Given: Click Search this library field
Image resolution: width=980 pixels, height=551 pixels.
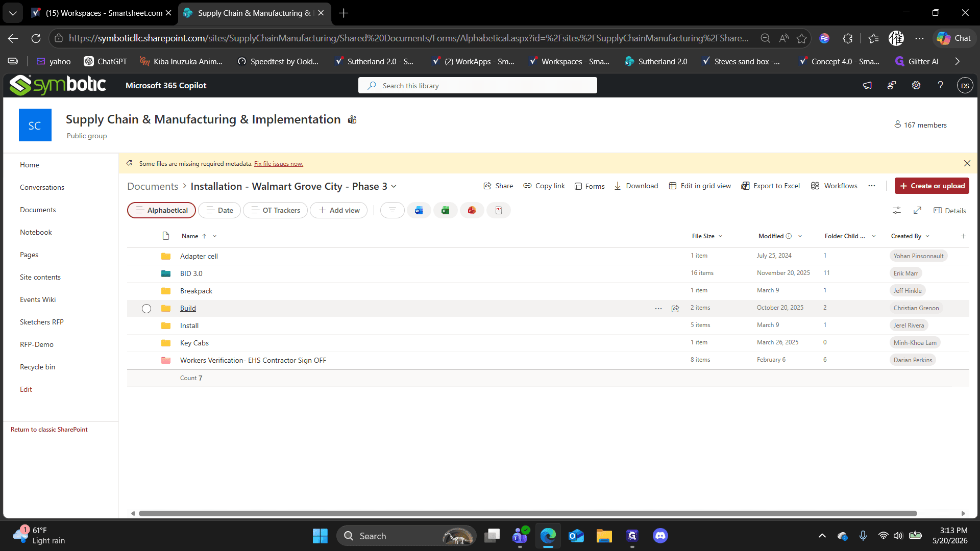Looking at the screenshot, I should pos(478,85).
